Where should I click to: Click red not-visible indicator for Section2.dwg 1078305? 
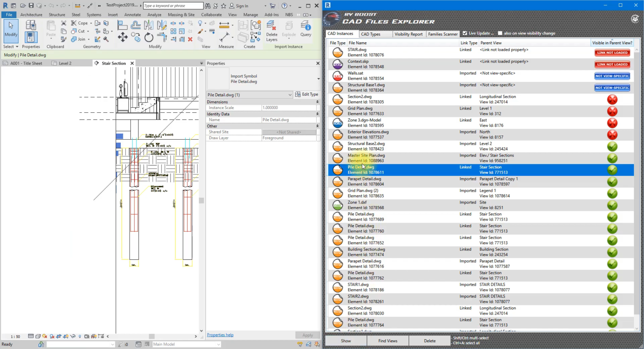[612, 99]
